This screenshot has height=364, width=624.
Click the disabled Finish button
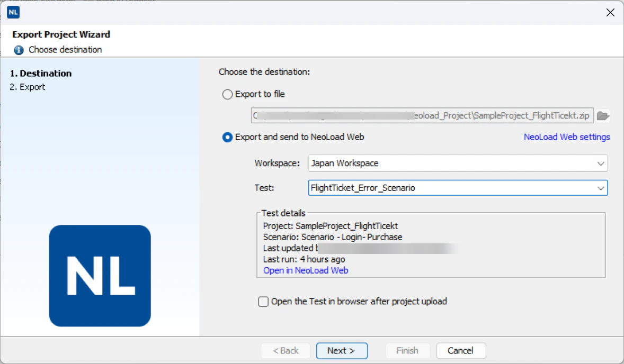coord(407,351)
